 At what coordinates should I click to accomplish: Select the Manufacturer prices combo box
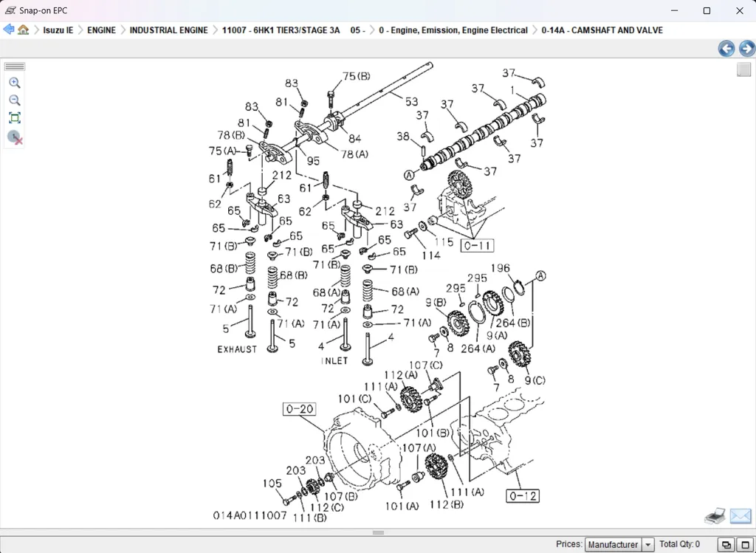coord(613,545)
